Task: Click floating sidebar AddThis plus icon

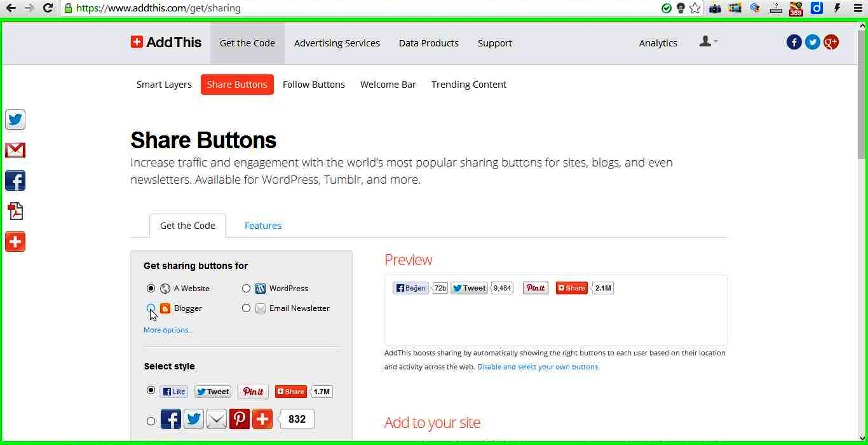Action: click(15, 242)
